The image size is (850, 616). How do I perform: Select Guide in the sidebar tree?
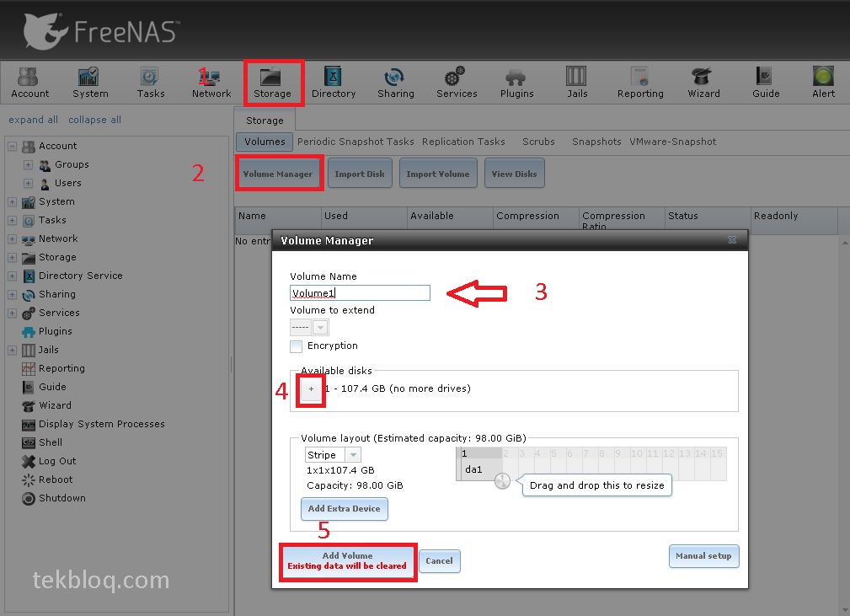[52, 387]
